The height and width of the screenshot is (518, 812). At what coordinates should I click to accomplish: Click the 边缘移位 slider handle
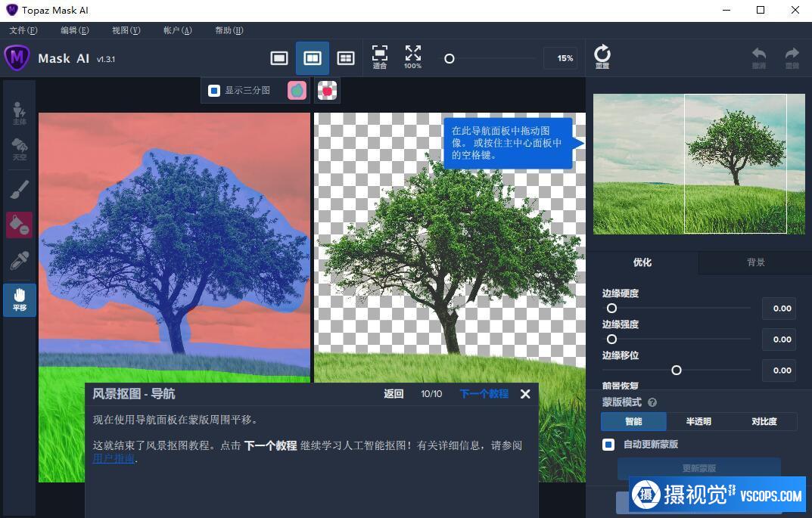677,370
